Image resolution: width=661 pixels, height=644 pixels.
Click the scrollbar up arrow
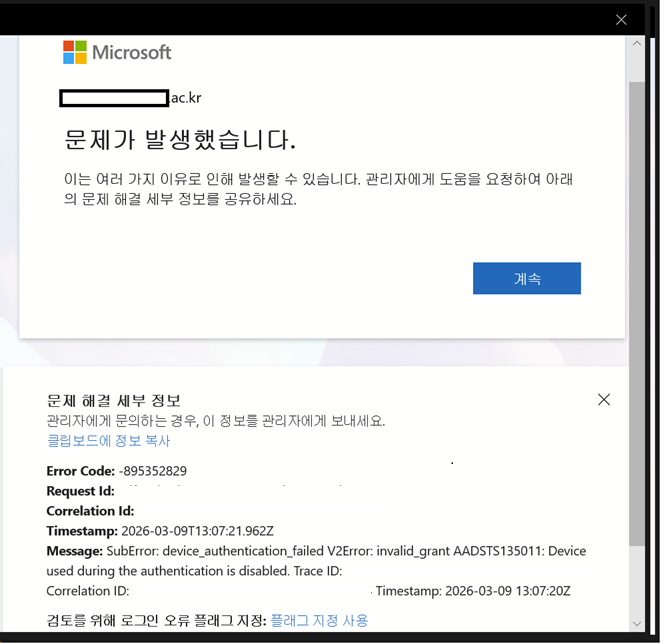[637, 43]
